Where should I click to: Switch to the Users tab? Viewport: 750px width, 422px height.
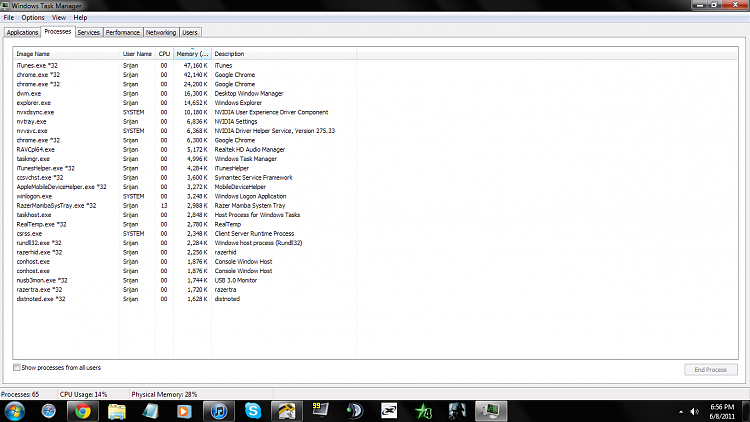pos(190,33)
